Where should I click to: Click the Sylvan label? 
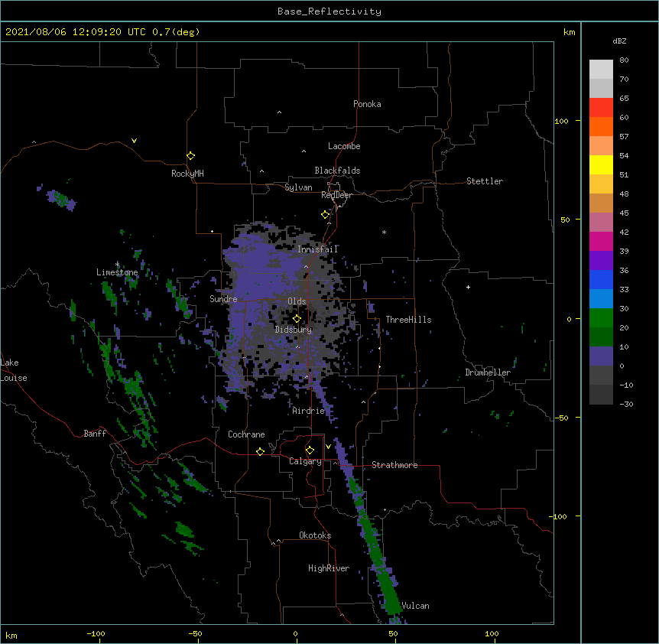point(298,187)
